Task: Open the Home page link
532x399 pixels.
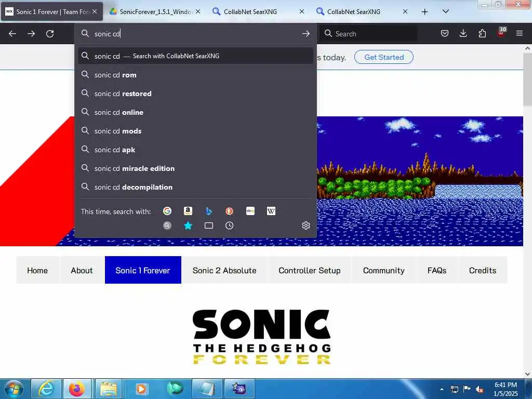Action: [37, 270]
